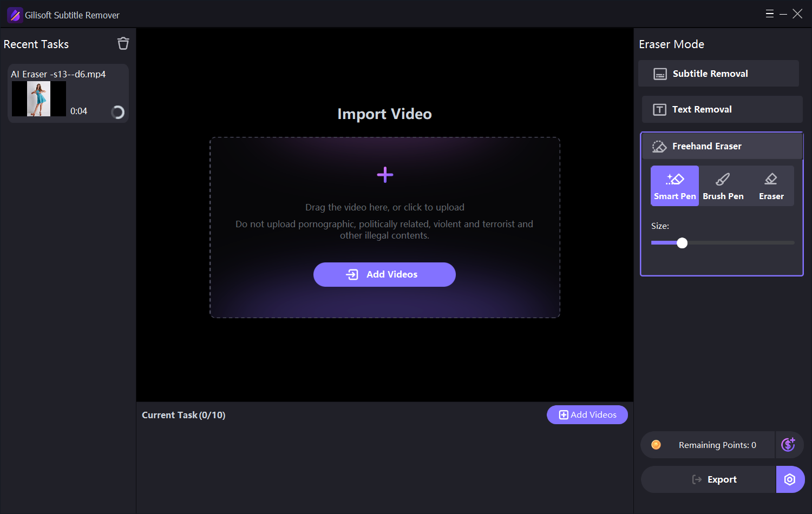Screen dimensions: 812x514
Task: Minimize the Gilisoft window
Action: click(x=783, y=14)
